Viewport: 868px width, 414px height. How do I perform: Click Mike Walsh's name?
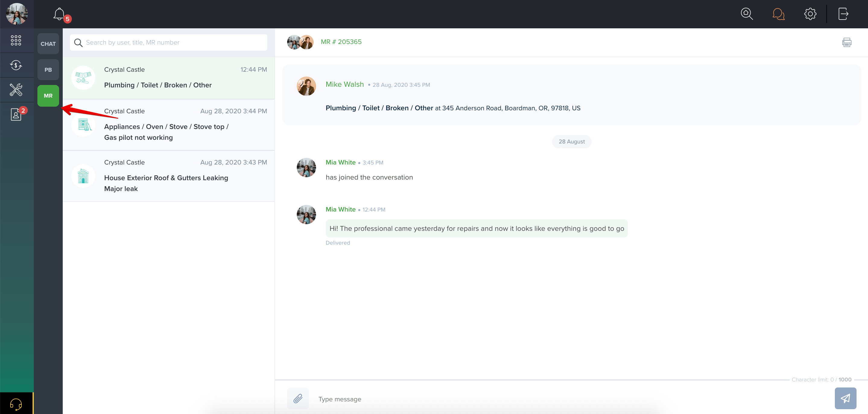coord(345,84)
